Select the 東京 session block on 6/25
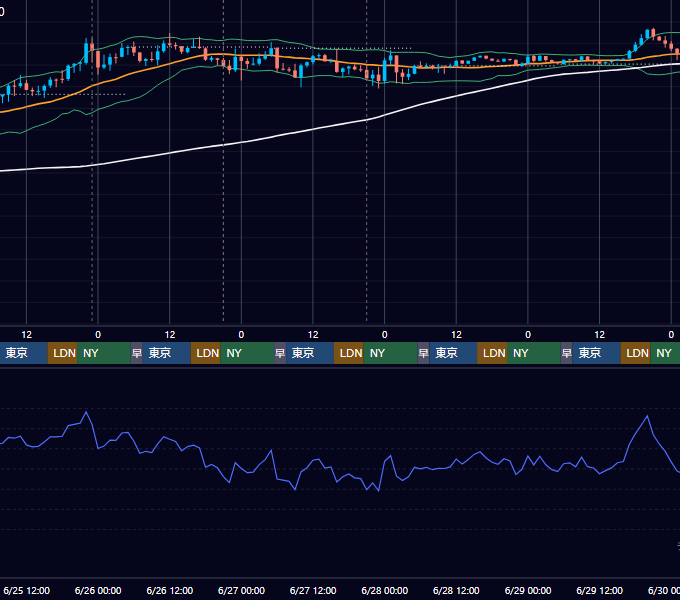 pyautogui.click(x=23, y=353)
